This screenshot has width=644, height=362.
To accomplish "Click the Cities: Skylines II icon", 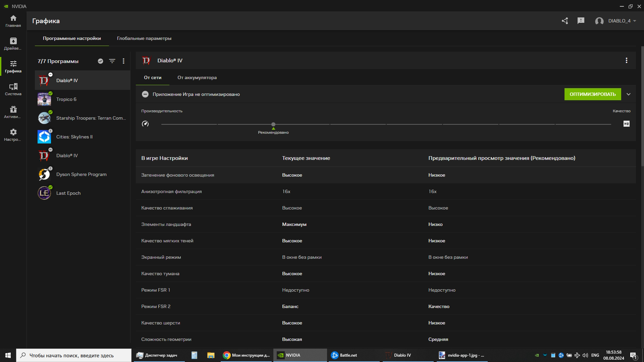I will [44, 137].
